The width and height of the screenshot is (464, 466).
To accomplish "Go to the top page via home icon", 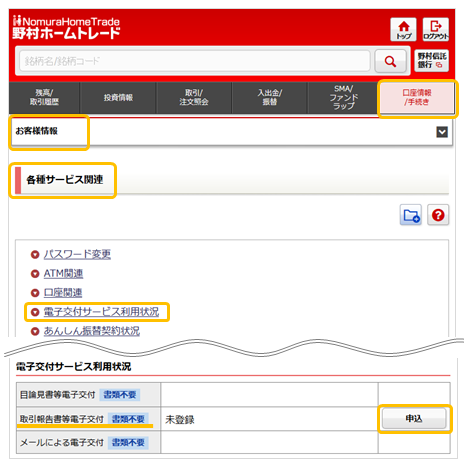I will click(403, 29).
